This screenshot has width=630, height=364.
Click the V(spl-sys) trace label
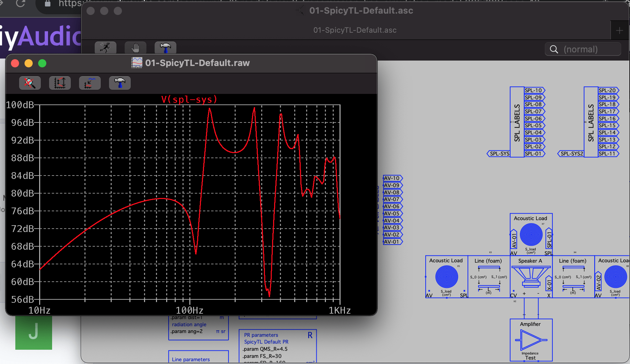click(x=189, y=99)
